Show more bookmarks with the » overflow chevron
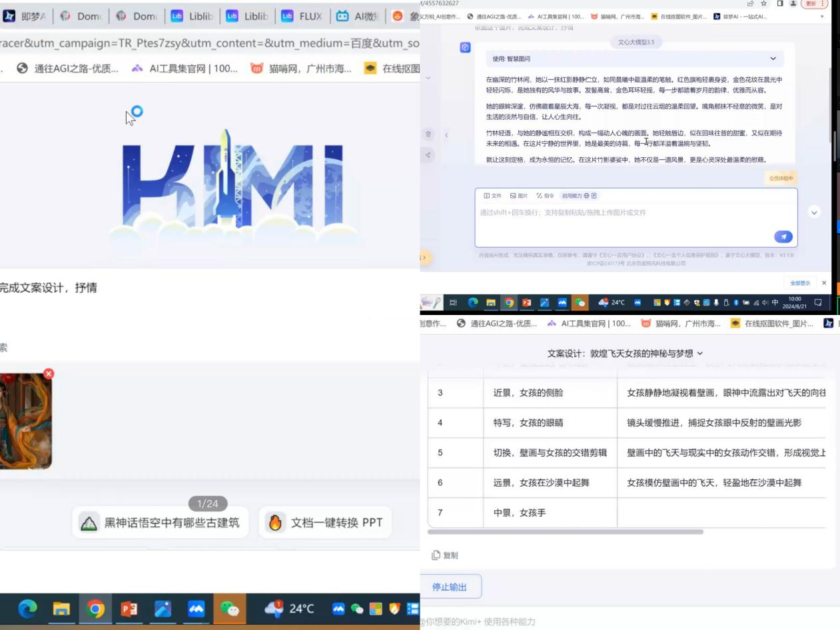The height and width of the screenshot is (630, 840). 823,16
